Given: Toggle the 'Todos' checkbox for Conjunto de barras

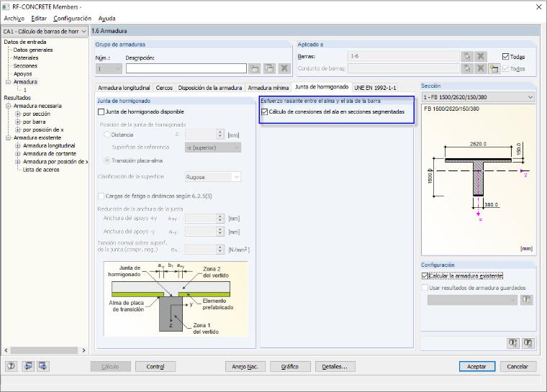Looking at the screenshot, I should tap(505, 69).
